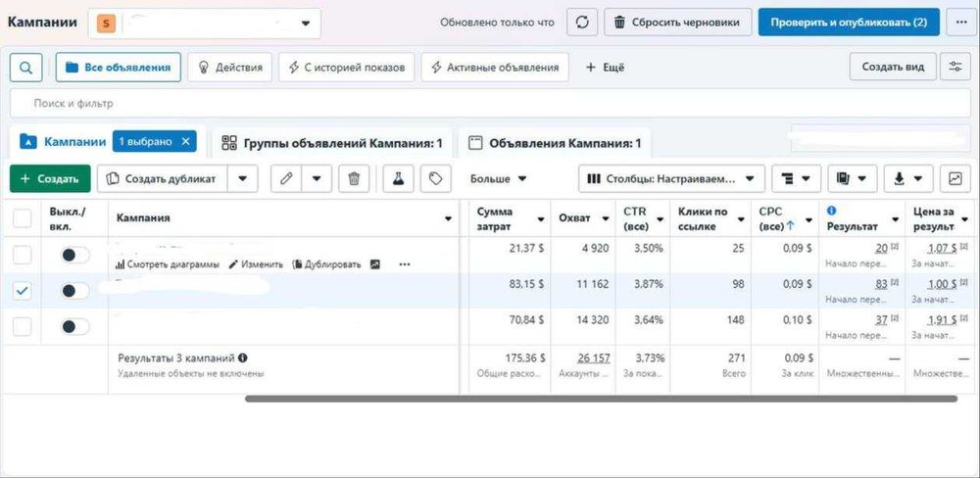The image size is (980, 478).
Task: Switch to Объявления Кампания: 1 tab
Action: tap(555, 144)
